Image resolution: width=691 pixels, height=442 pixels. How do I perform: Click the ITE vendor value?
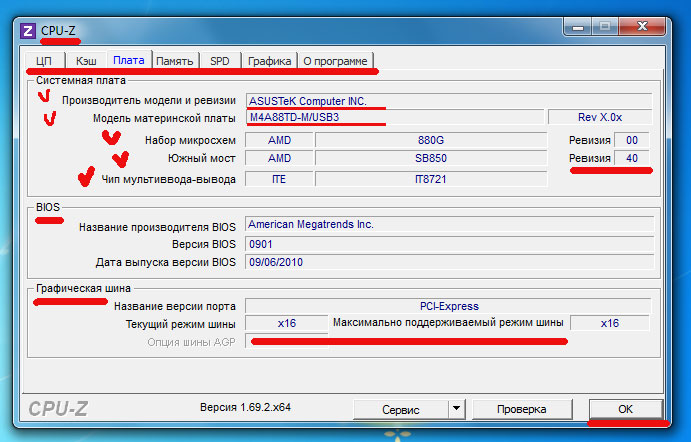coord(279,179)
